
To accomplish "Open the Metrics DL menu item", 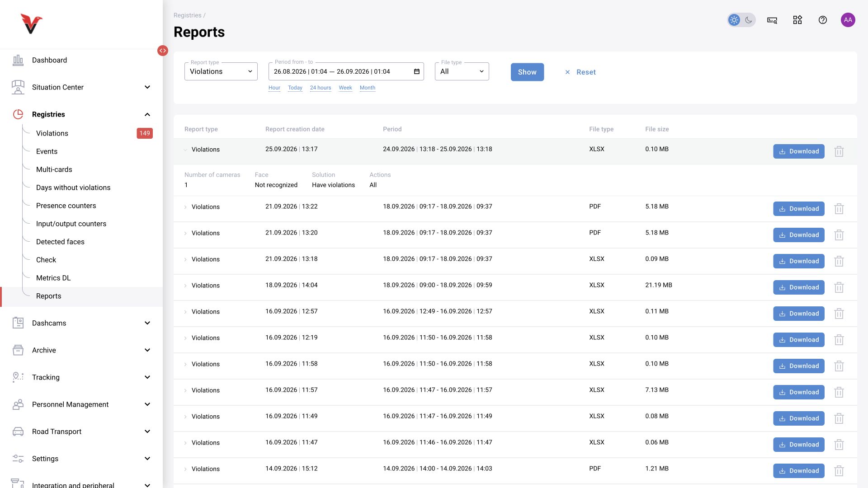I will [53, 278].
